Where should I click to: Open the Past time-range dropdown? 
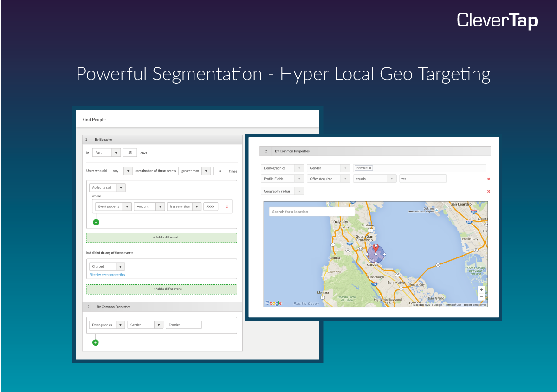pyautogui.click(x=106, y=152)
